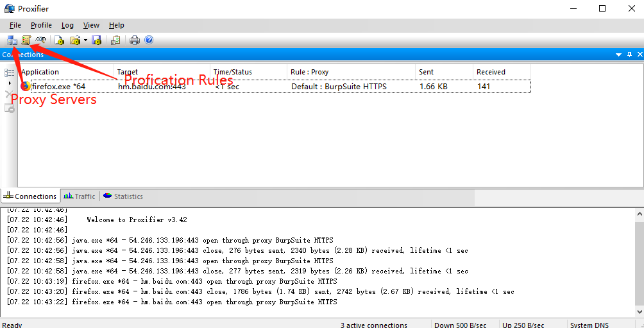Click the block connection icon in side strip
The width and height of the screenshot is (644, 328).
click(x=9, y=108)
